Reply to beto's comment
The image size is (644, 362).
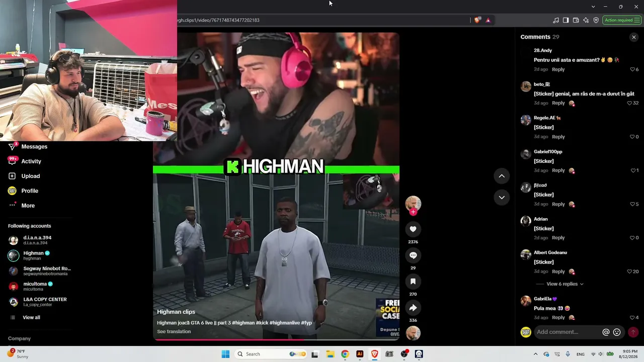point(558,103)
